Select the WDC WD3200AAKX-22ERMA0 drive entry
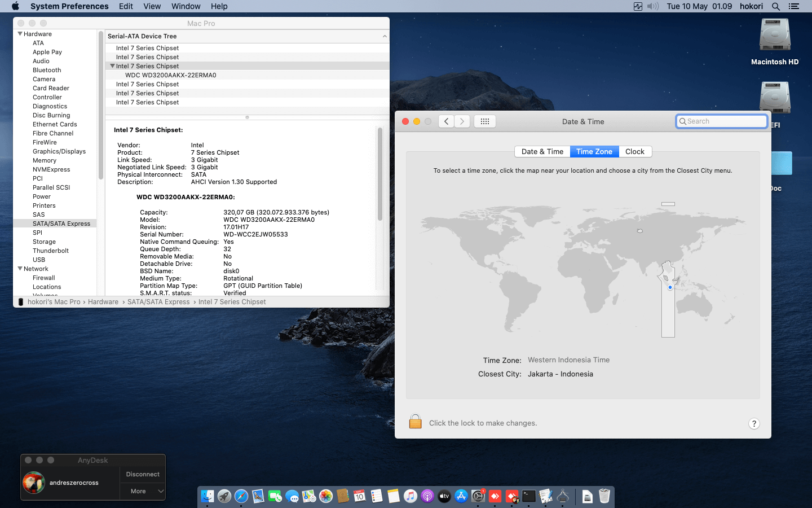Image resolution: width=812 pixels, height=508 pixels. click(x=170, y=75)
